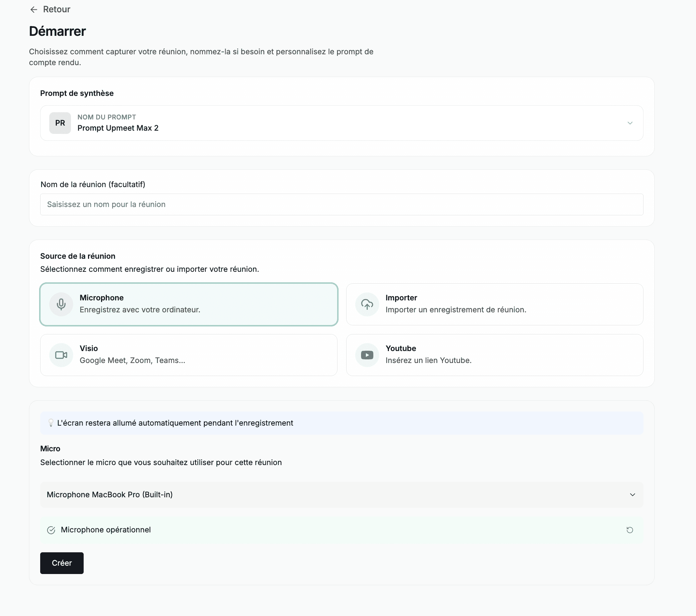This screenshot has width=696, height=616.
Task: Click the check icon beside Microphone opérationnel
Action: pyautogui.click(x=51, y=530)
